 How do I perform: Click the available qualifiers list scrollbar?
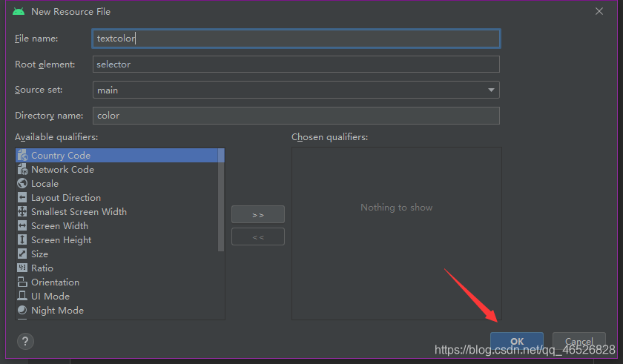[x=221, y=200]
